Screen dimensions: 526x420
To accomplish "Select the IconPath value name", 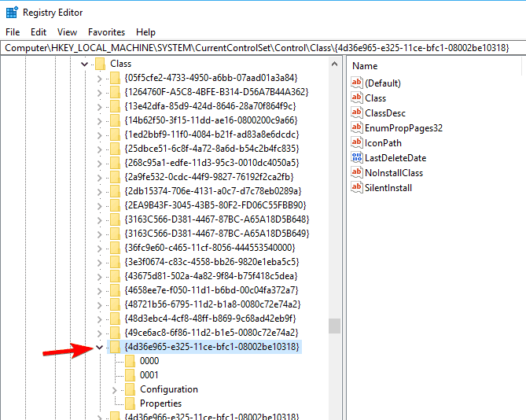I will 383,143.
